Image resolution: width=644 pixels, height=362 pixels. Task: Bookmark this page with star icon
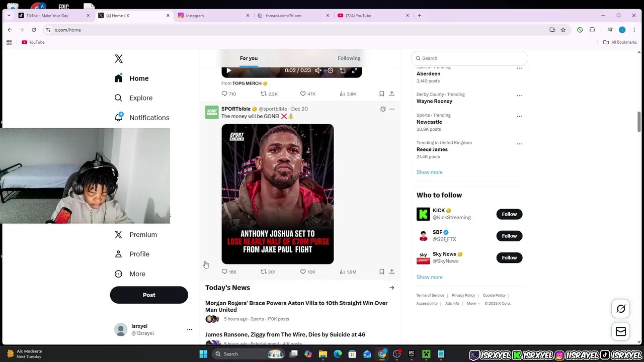(x=563, y=30)
